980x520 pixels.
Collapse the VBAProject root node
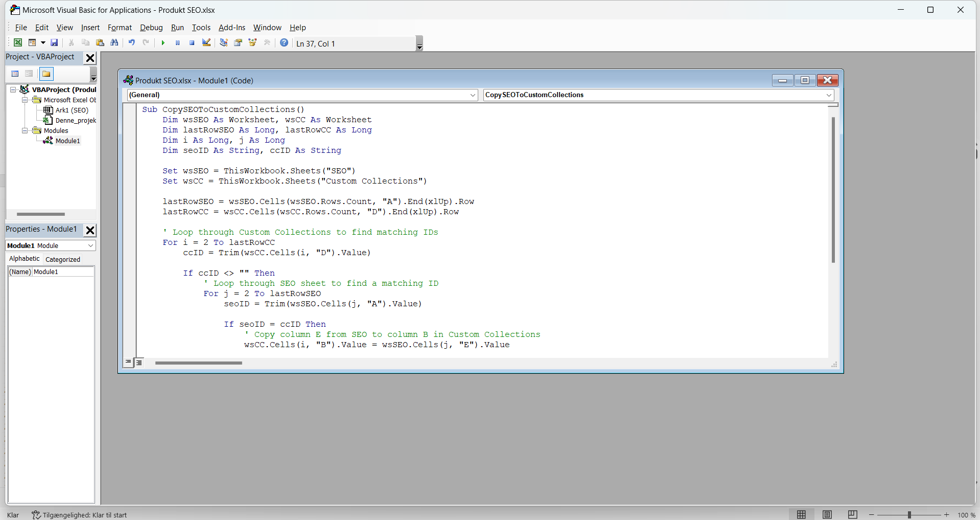click(x=13, y=89)
